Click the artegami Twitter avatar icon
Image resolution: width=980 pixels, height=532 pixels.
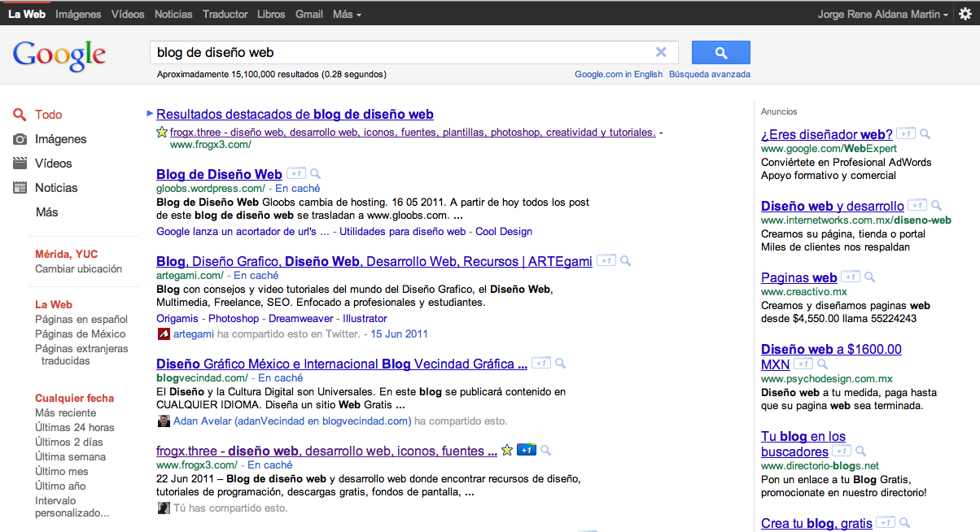pyautogui.click(x=164, y=334)
